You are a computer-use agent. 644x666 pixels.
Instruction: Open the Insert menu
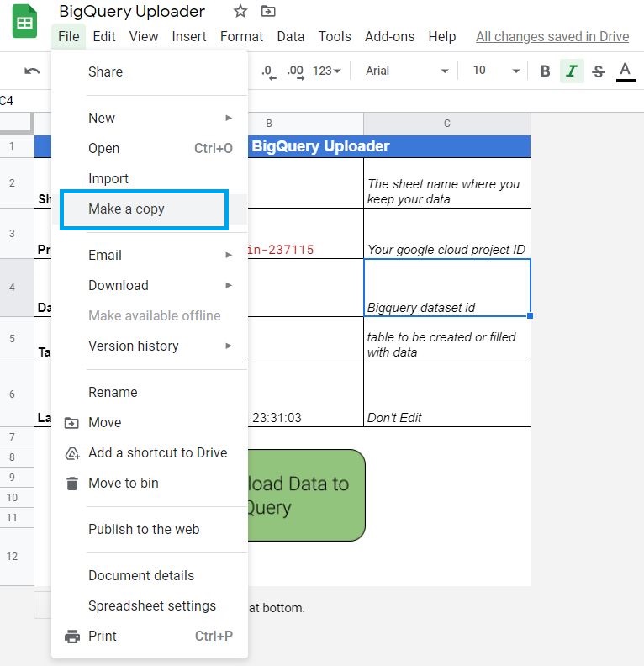pyautogui.click(x=189, y=36)
